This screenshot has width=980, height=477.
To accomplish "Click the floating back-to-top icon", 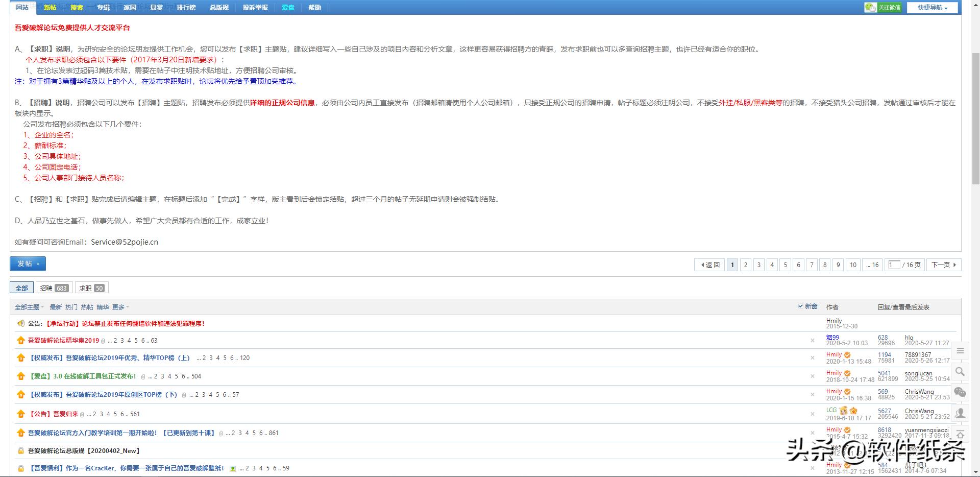I will (960, 434).
